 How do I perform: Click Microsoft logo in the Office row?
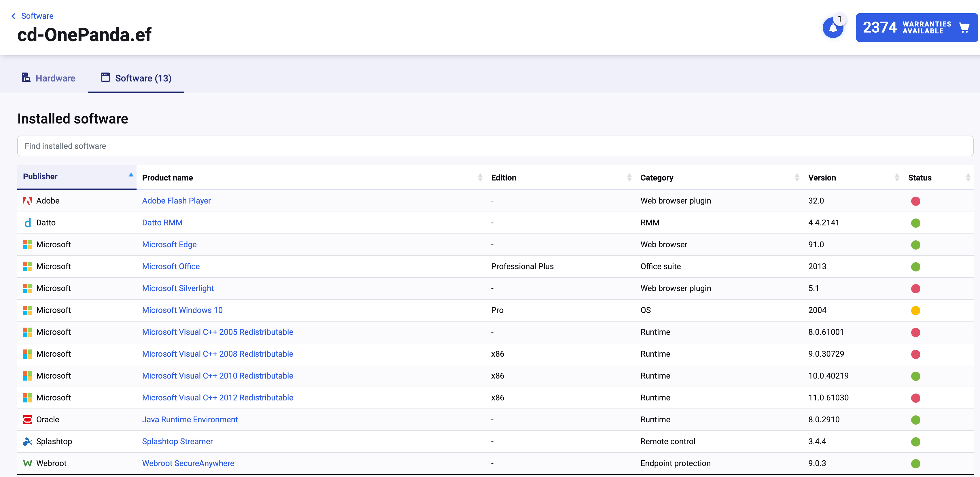coord(27,267)
